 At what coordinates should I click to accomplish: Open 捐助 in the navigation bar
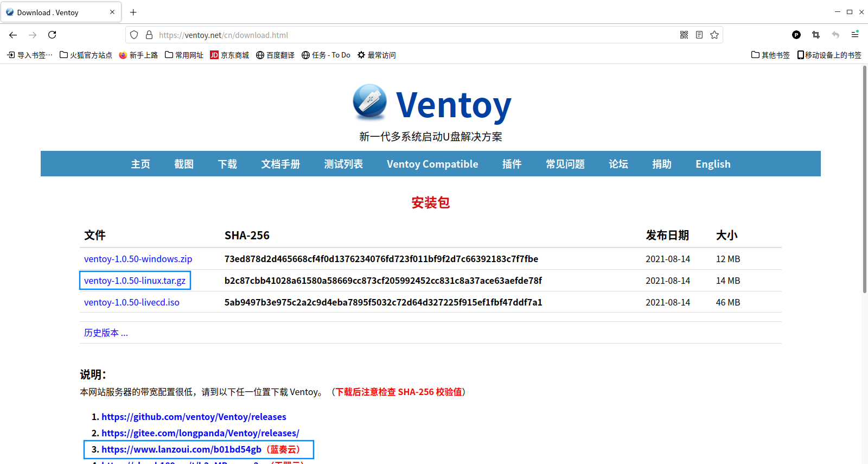662,164
